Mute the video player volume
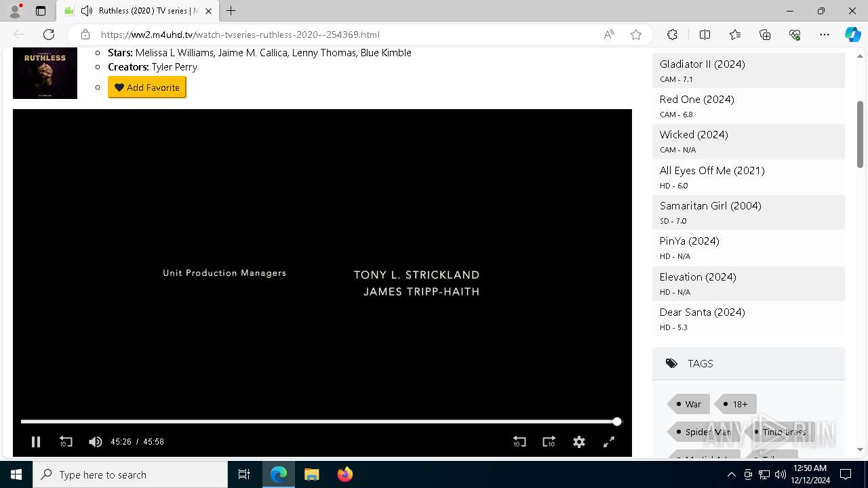Viewport: 868px width, 488px height. click(x=96, y=442)
